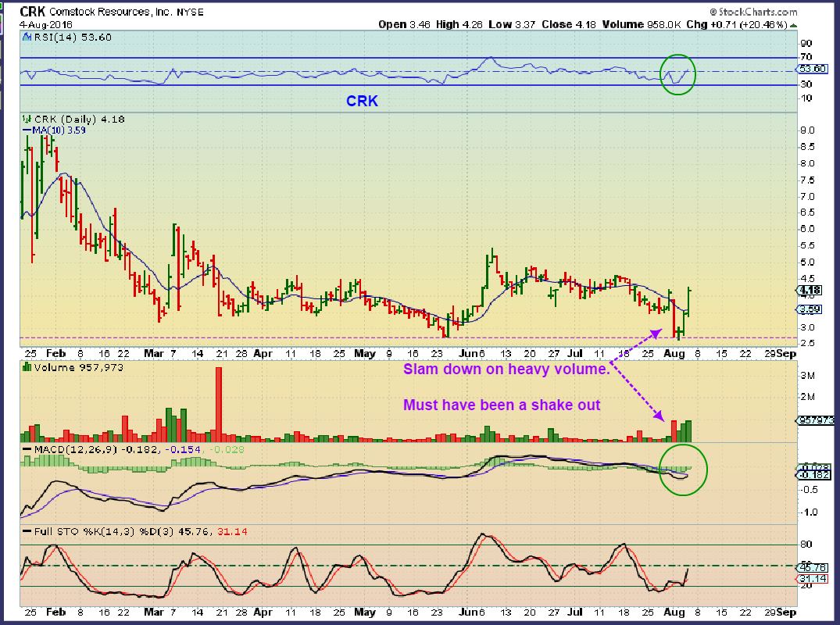Click the 957973 volume tag on the right axis
The height and width of the screenshot is (625, 840).
[x=816, y=420]
